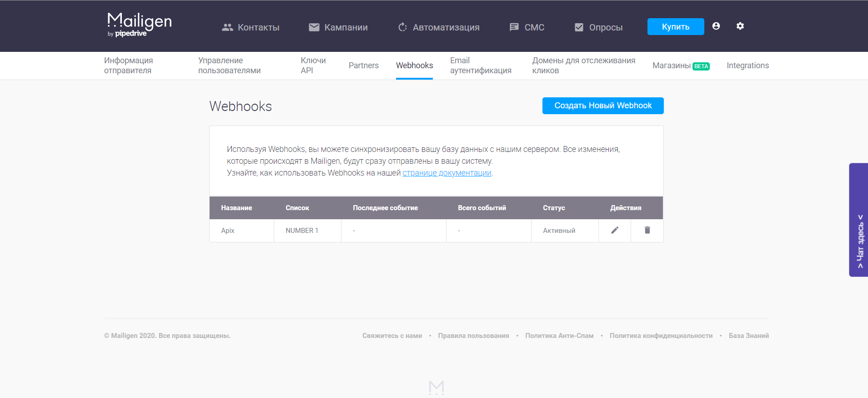Switch to the Partners tab

[x=364, y=65]
